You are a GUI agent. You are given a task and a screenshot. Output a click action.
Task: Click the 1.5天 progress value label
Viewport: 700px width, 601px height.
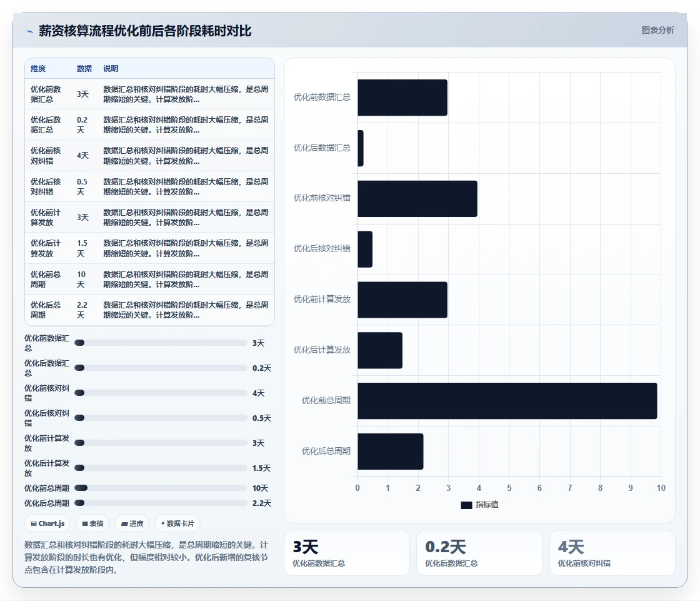262,468
